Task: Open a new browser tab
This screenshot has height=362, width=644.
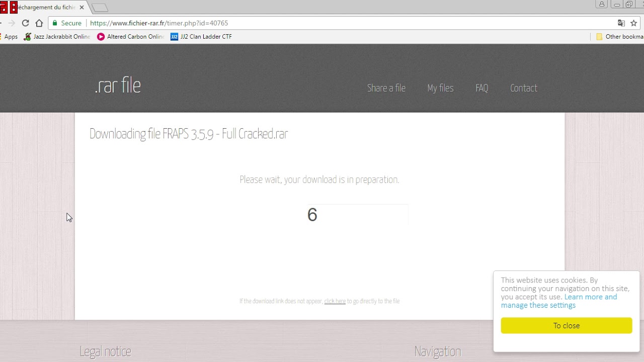Action: pos(100,8)
